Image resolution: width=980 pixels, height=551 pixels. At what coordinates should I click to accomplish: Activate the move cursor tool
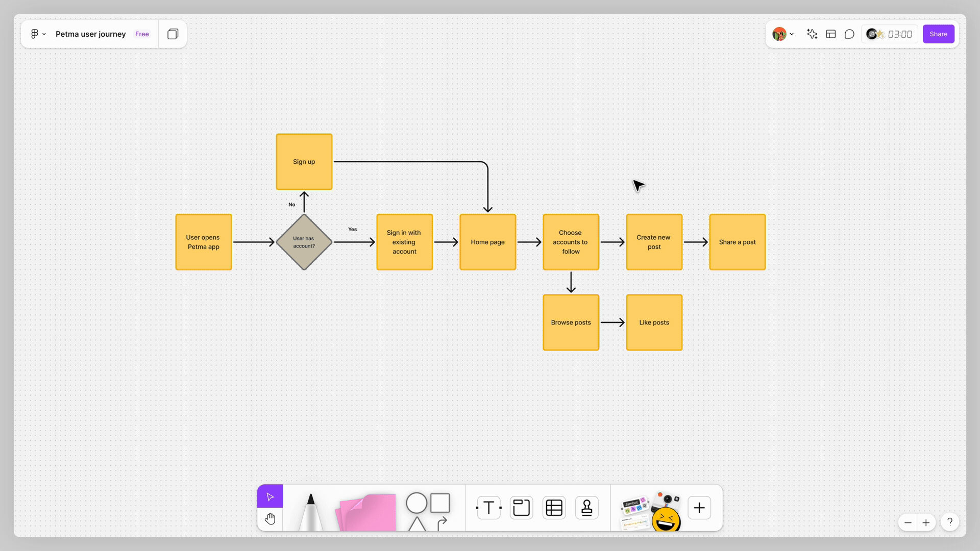[270, 496]
